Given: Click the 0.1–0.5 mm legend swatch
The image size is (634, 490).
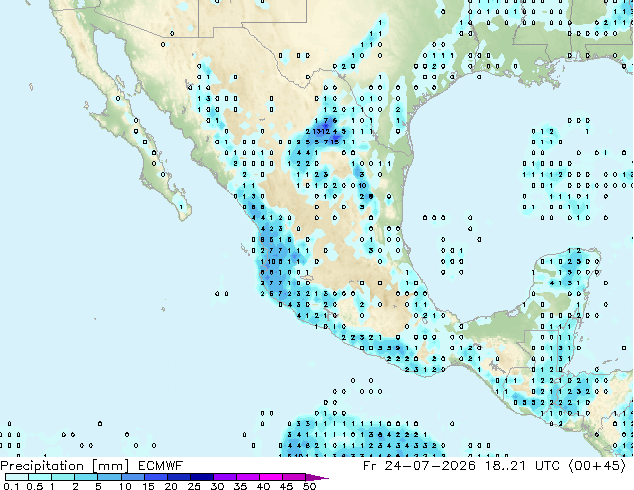Looking at the screenshot, I should click(17, 477).
